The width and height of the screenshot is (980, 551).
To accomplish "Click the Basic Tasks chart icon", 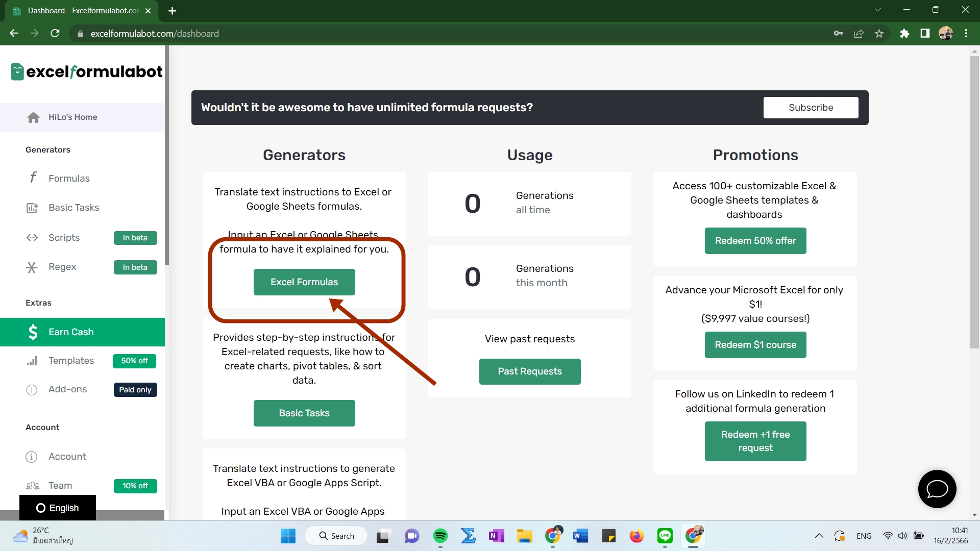I will tap(32, 208).
